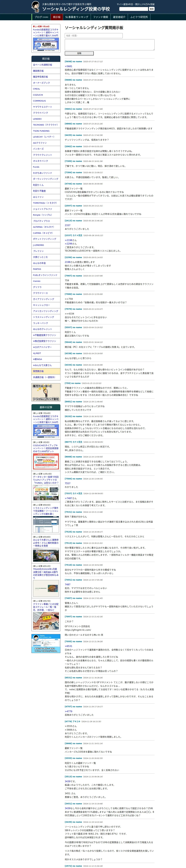186x868 pixels.
Task: Open ヤマワケエステート board
Action: pos(46,107)
